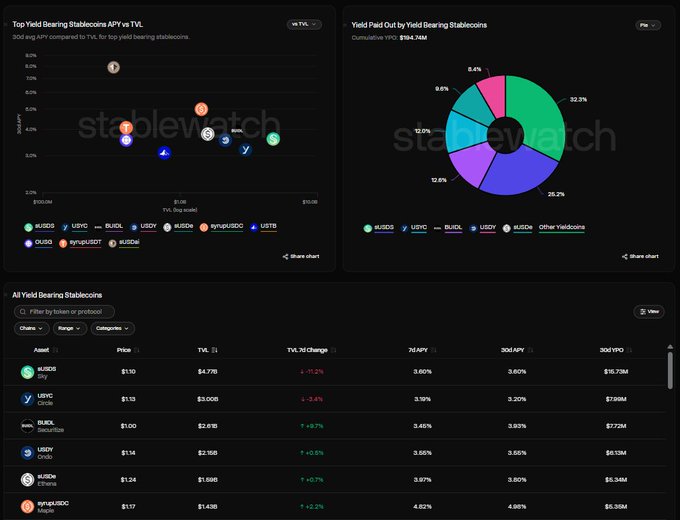Click the OUSG purple bubble in scatter chart
680x520 pixels.
(x=126, y=140)
